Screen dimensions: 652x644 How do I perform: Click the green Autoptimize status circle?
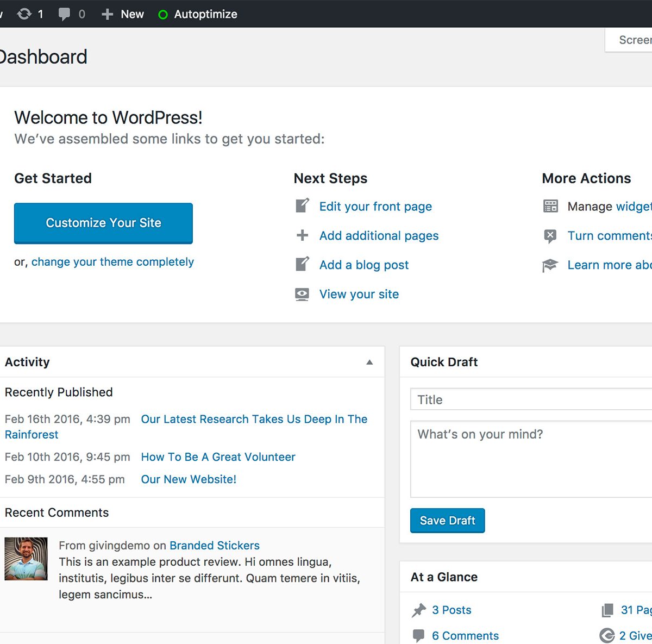(x=162, y=15)
